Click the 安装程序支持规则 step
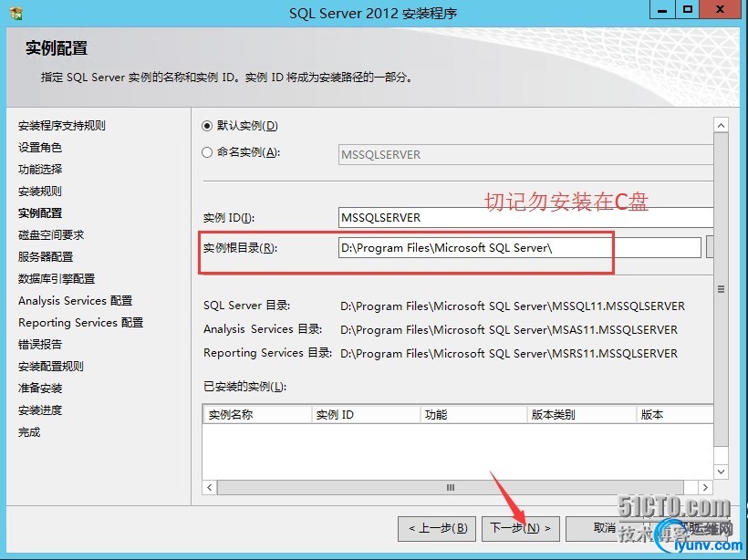The image size is (748, 560). 61,126
